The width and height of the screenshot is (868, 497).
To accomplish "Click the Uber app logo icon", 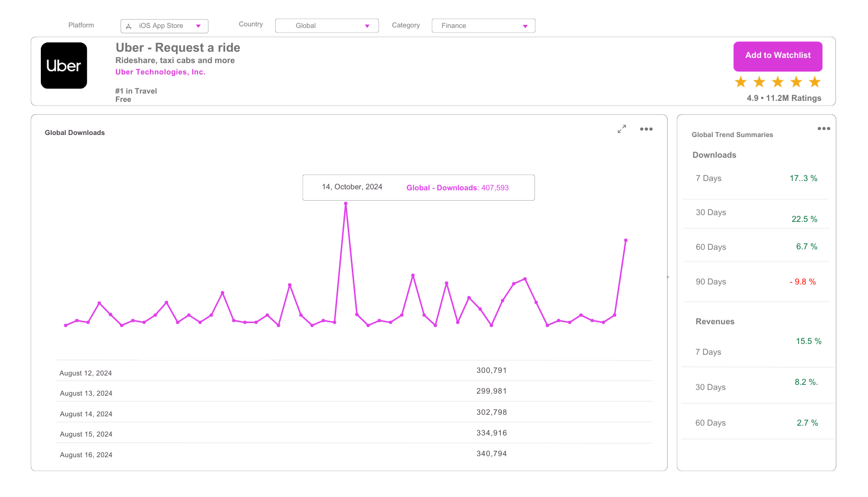I will 64,66.
